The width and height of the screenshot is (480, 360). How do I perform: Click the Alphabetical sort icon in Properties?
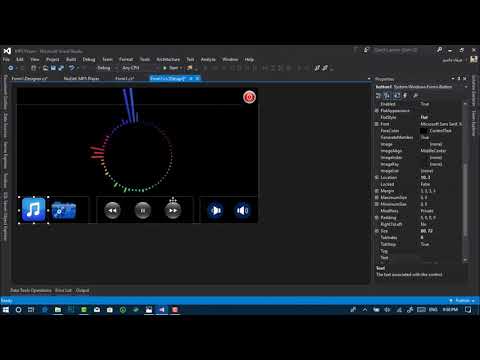coord(387,96)
